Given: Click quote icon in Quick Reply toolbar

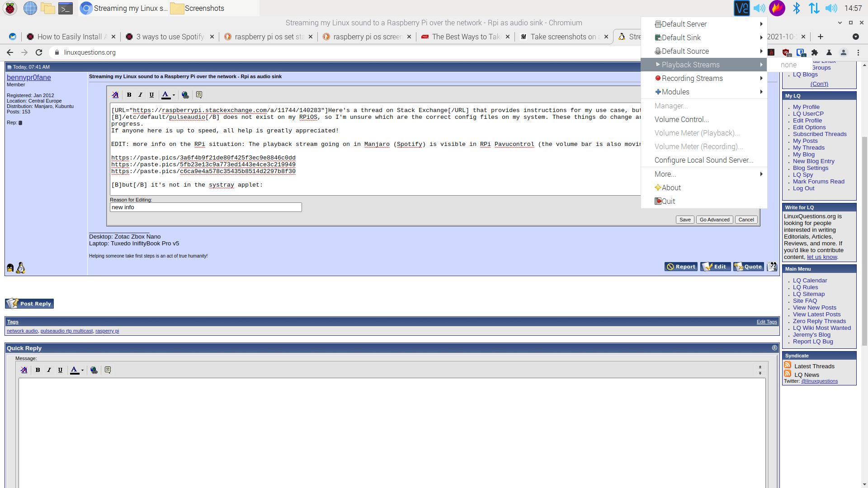Looking at the screenshot, I should (108, 370).
